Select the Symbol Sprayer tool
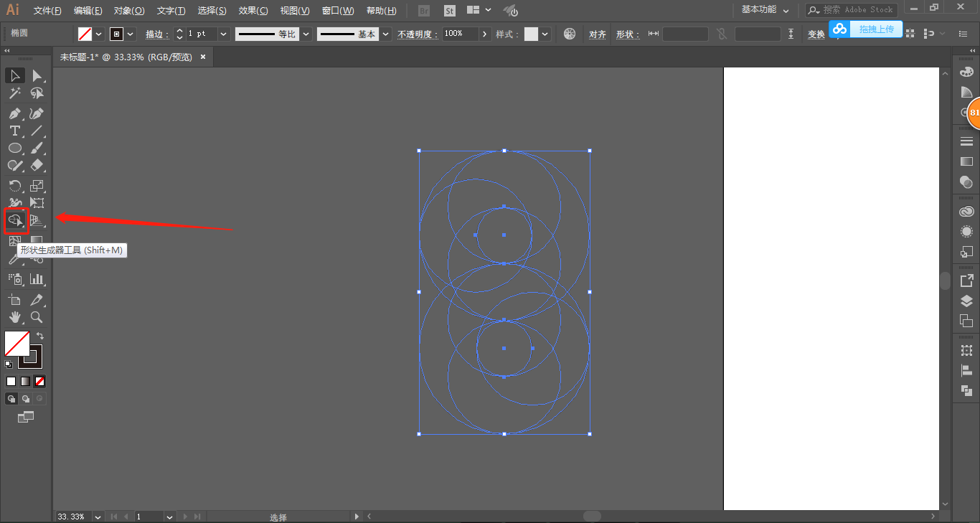This screenshot has width=980, height=523. pos(15,279)
